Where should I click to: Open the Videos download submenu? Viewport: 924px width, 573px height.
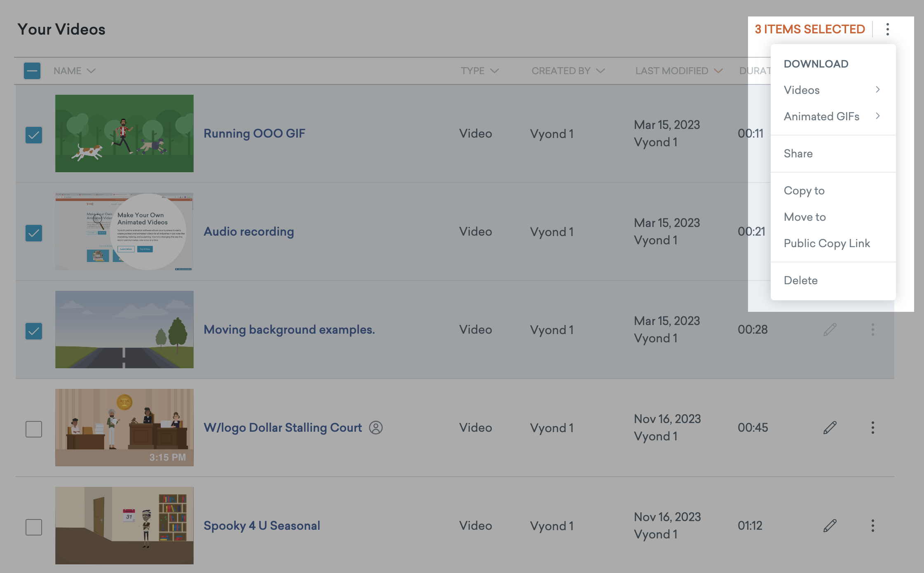click(x=801, y=90)
